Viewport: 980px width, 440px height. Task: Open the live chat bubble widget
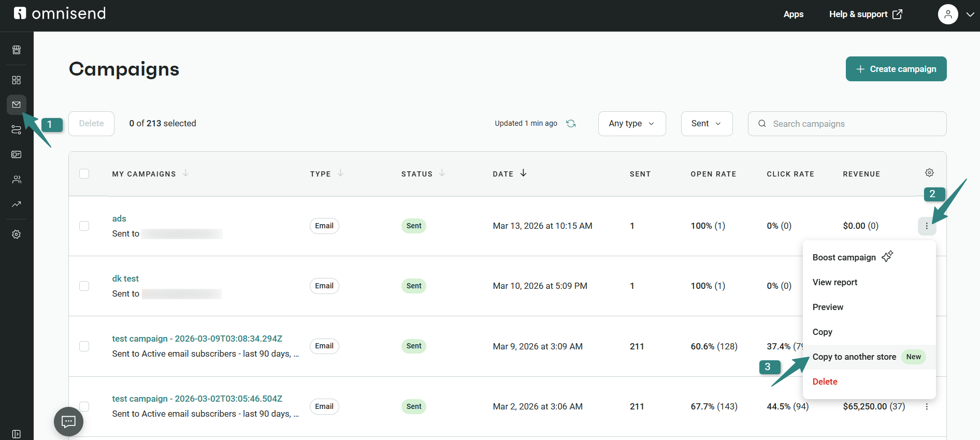coord(68,421)
